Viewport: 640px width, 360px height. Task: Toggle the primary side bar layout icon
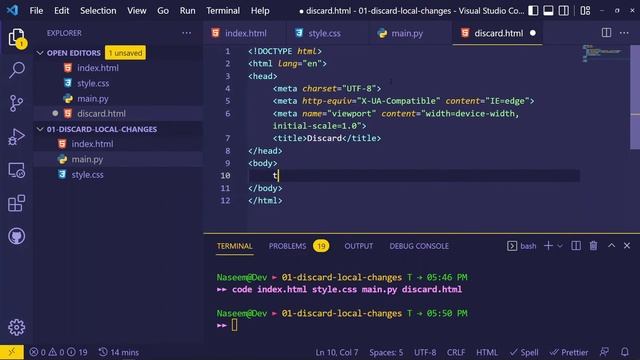(x=533, y=11)
